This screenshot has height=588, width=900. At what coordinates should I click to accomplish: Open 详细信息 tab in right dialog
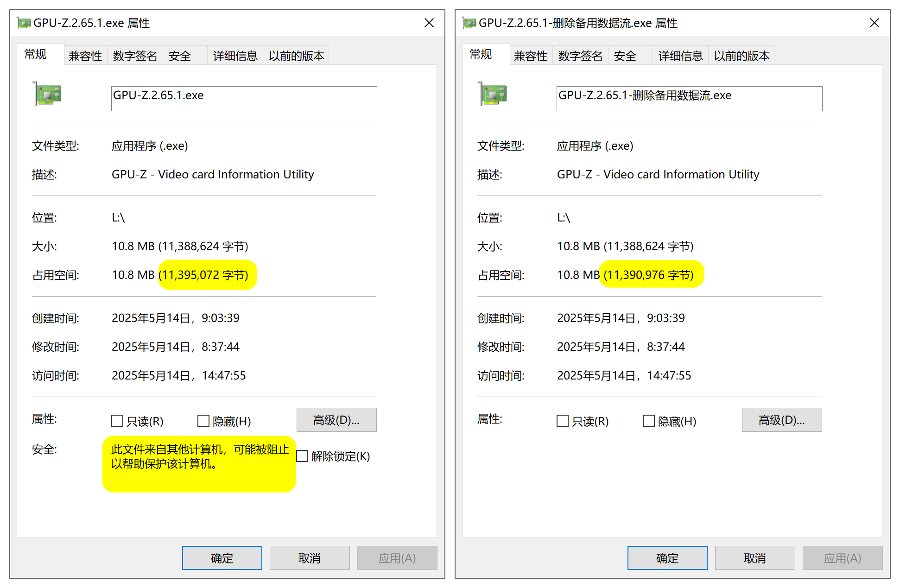point(680,56)
